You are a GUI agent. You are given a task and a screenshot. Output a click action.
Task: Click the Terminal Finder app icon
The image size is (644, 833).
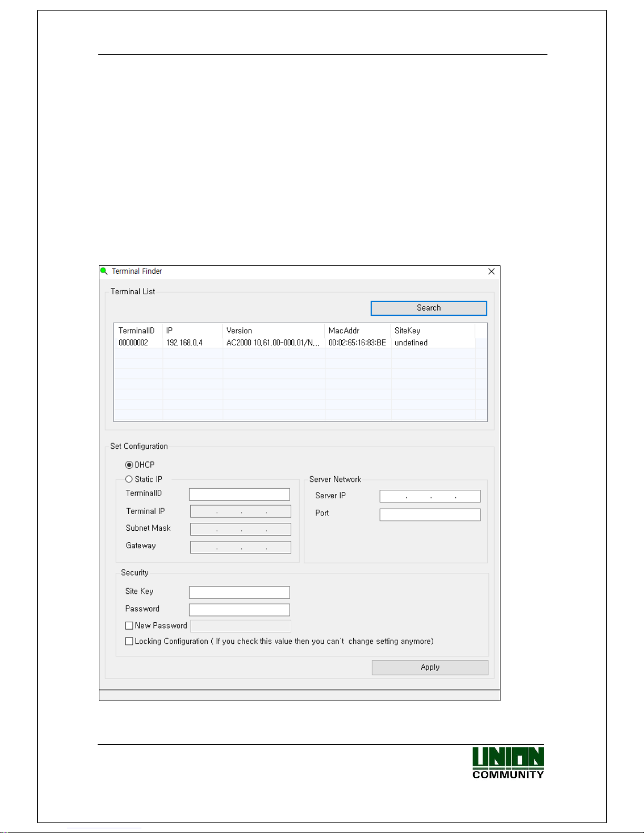[x=104, y=271]
